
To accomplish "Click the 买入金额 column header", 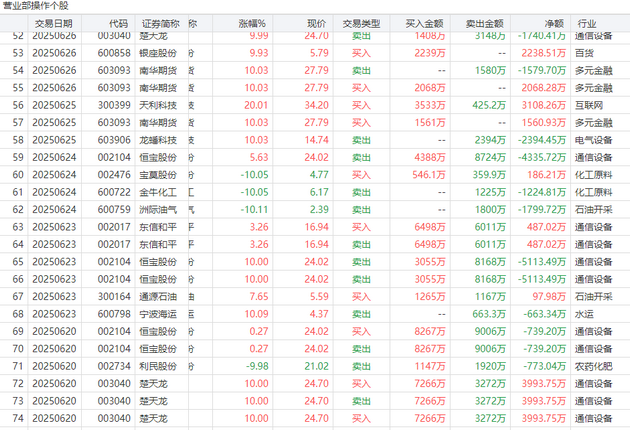I will pyautogui.click(x=424, y=24).
